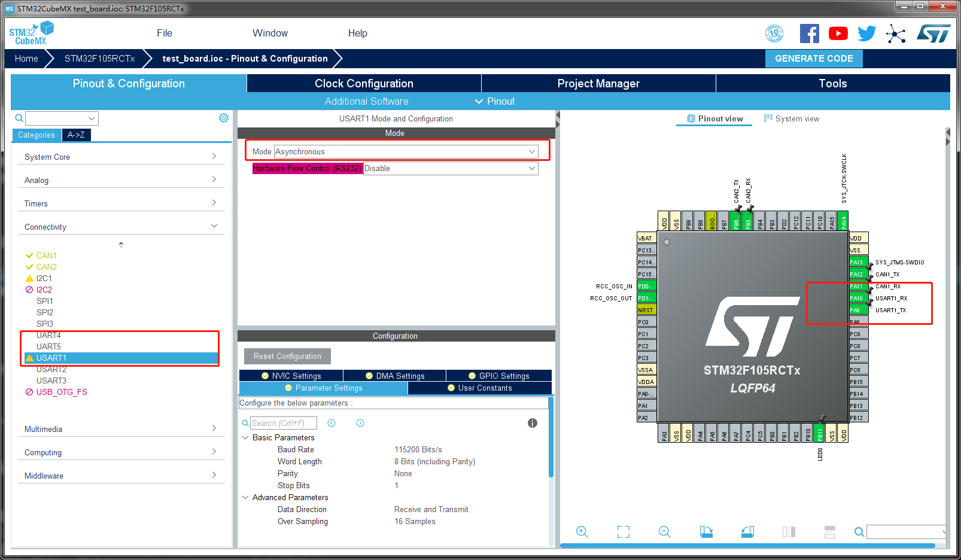This screenshot has width=961, height=560.
Task: Click the Reset Configuration button
Action: point(287,356)
